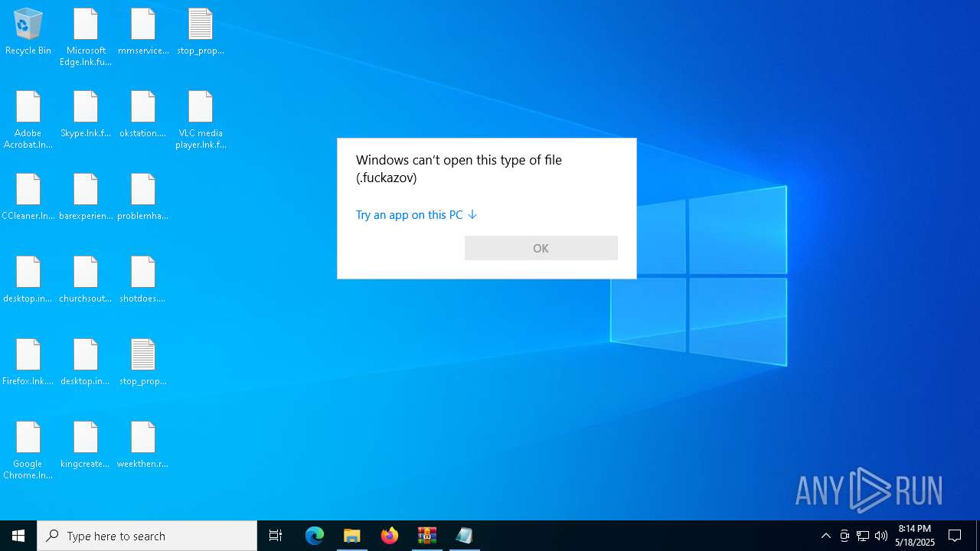Click the meet-now camera tray icon

pos(844,536)
